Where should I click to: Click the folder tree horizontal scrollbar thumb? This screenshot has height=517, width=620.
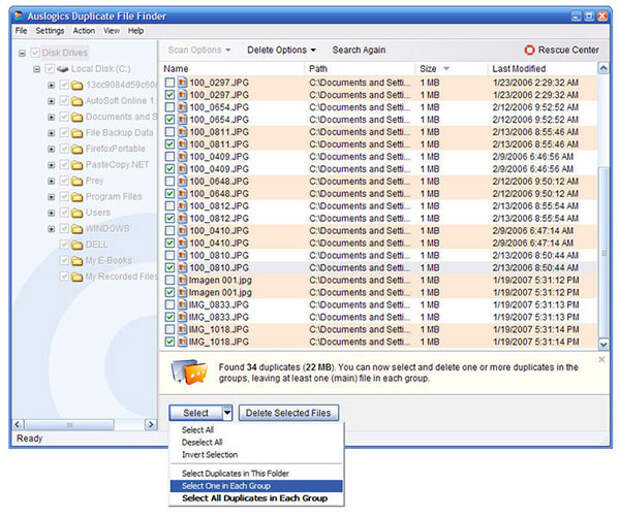point(70,425)
